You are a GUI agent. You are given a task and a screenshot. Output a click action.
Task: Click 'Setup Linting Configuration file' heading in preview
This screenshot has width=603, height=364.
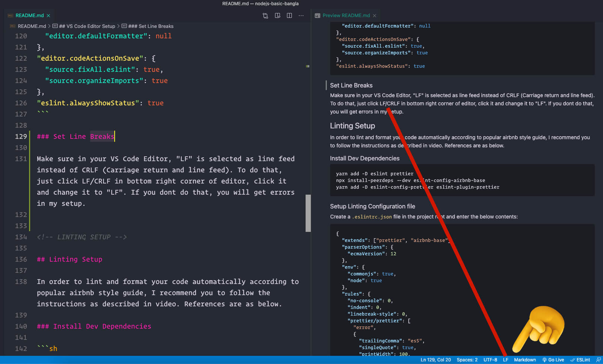tap(373, 206)
